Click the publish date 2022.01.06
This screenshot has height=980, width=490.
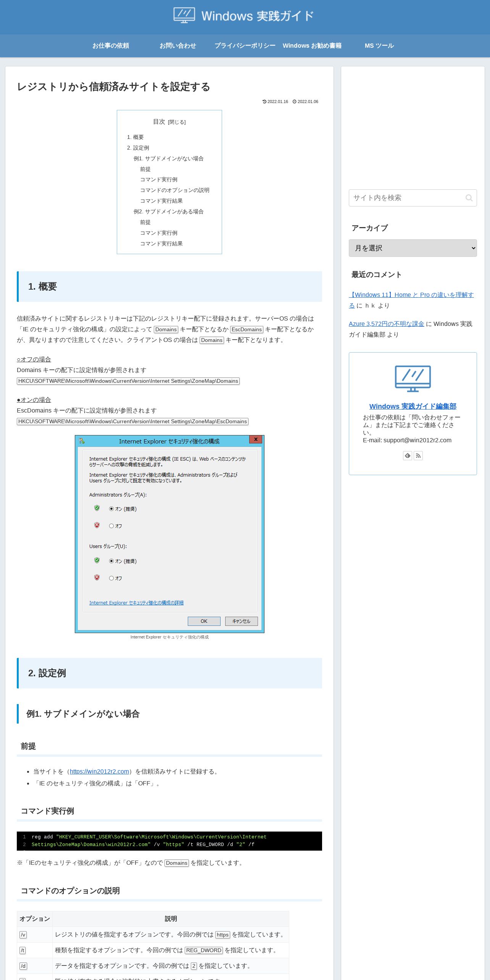click(306, 102)
